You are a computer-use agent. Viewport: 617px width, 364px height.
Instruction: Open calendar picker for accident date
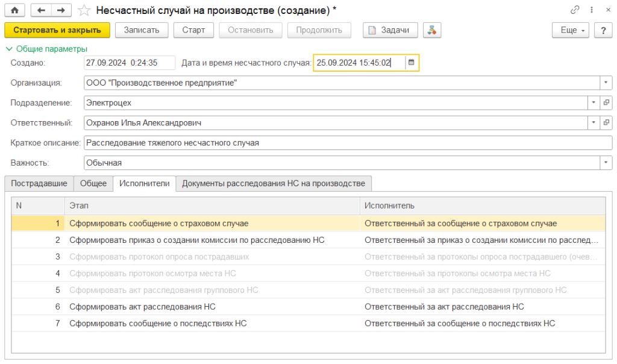coord(412,62)
